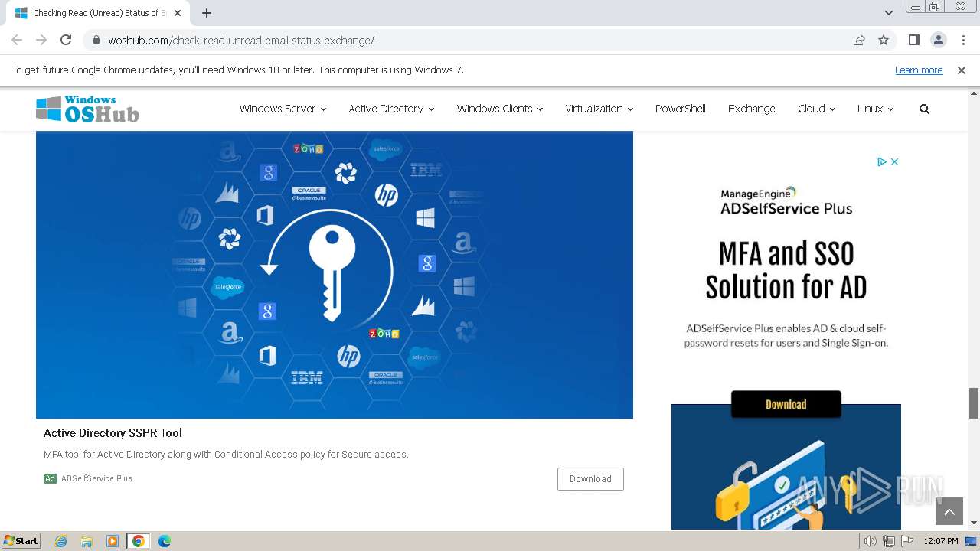Open Microsoft Edge from the taskbar

pos(164,541)
